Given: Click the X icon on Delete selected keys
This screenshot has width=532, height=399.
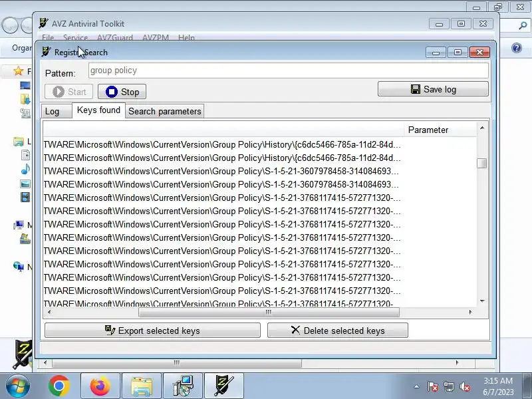Looking at the screenshot, I should pyautogui.click(x=295, y=330).
